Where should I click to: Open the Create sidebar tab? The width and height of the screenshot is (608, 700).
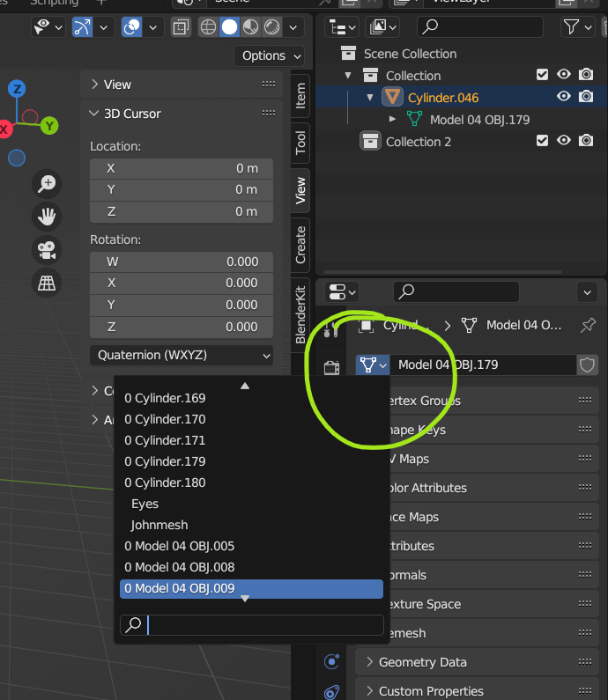(300, 245)
